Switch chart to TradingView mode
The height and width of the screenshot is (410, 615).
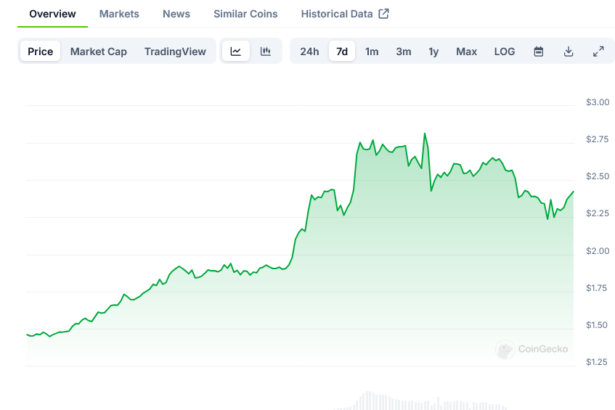point(174,51)
